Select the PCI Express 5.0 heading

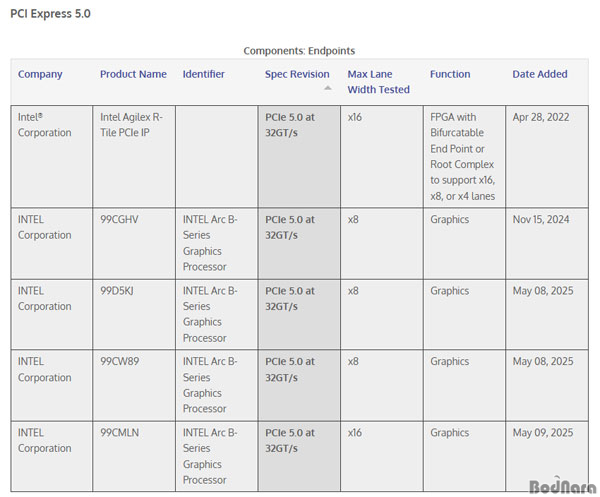coord(50,14)
